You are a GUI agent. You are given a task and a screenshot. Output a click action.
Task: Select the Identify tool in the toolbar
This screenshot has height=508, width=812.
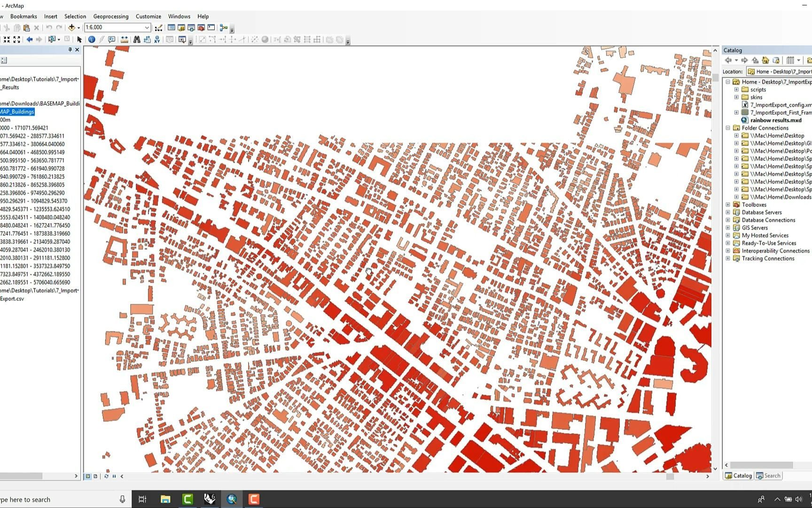point(92,40)
